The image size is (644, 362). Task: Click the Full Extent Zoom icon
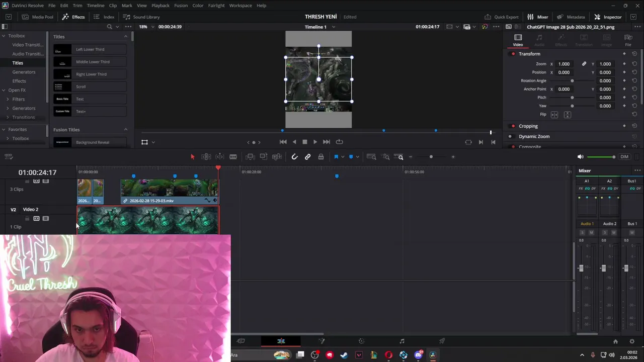point(371,157)
